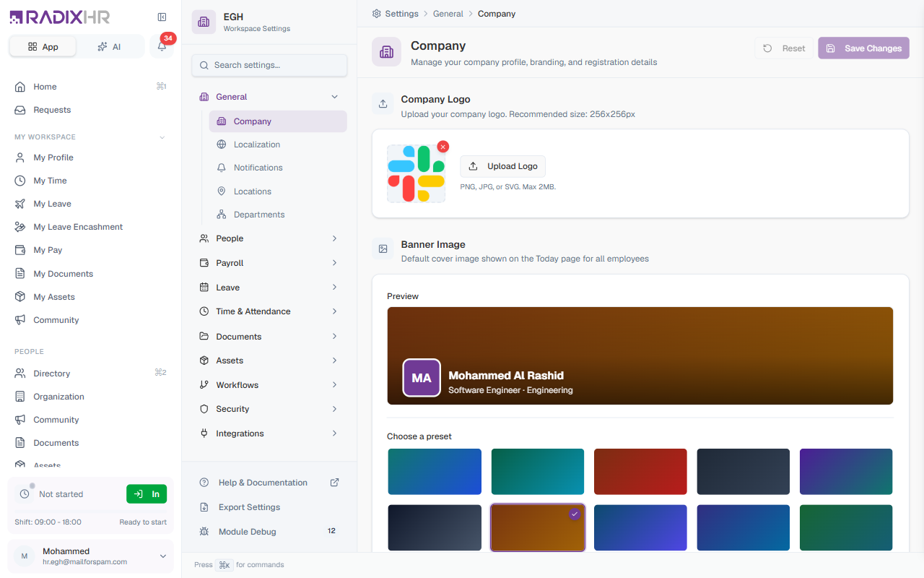Collapse the left sidebar panel icon

(162, 17)
